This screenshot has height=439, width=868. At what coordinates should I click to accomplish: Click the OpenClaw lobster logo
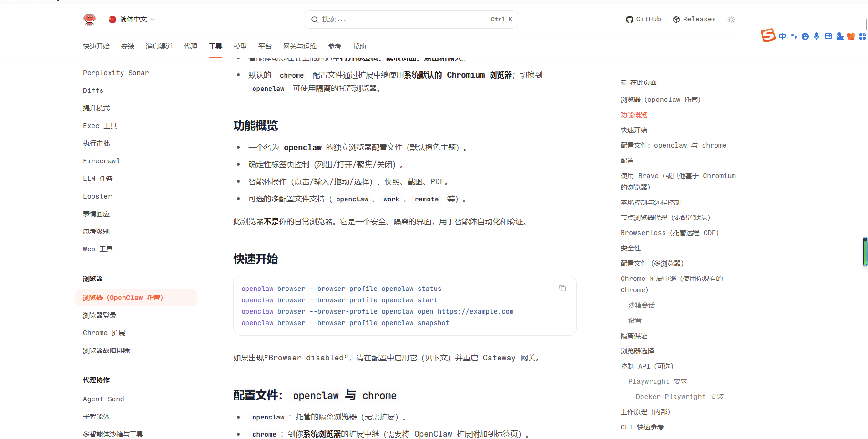click(x=89, y=20)
